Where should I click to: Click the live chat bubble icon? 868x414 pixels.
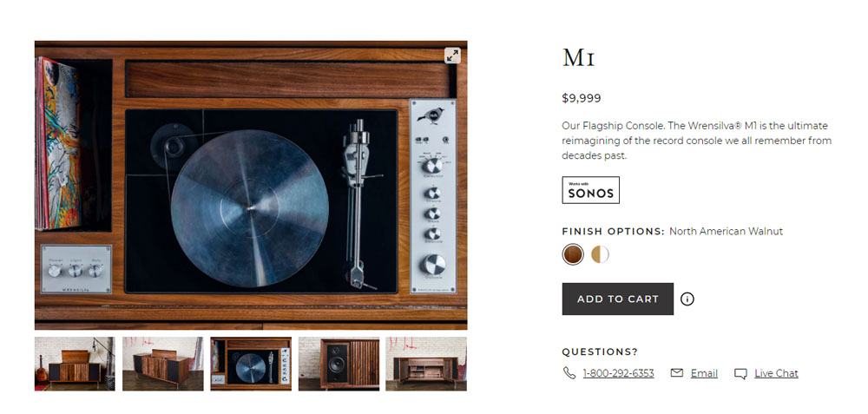tap(740, 374)
